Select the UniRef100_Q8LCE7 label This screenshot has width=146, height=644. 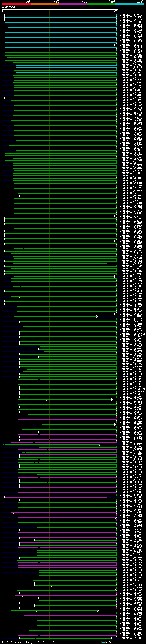131,37
